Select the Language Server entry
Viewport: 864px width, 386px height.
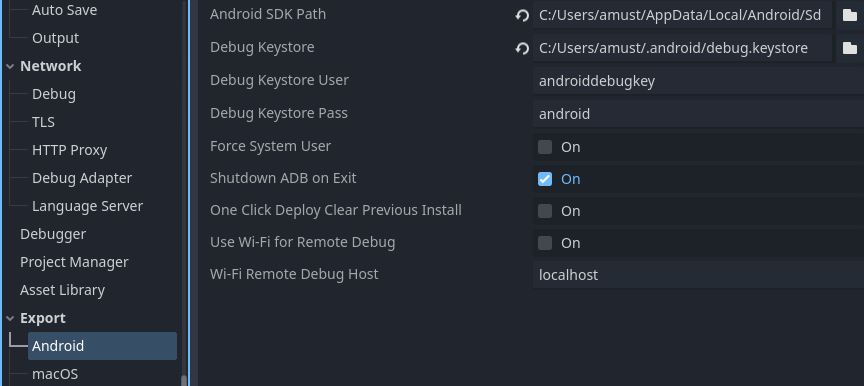87,206
